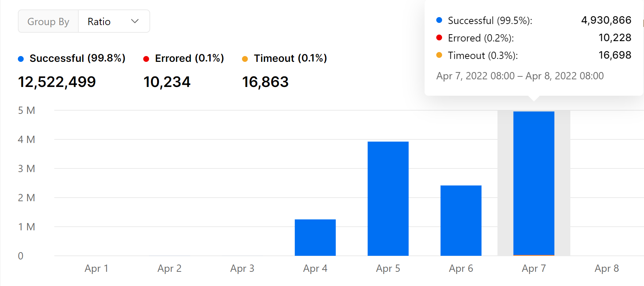Click the red Errored dot in tooltip
644x286 pixels.
(x=439, y=37)
